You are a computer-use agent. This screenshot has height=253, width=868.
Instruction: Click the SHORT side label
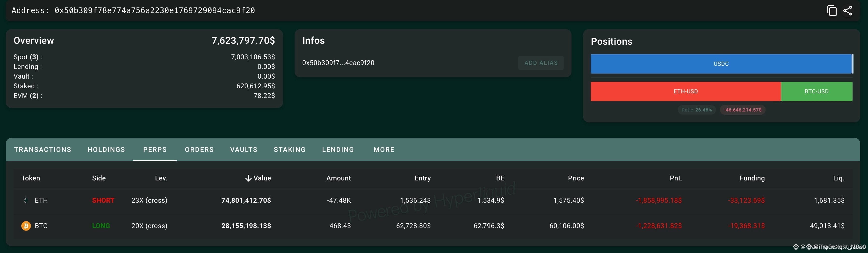tap(103, 200)
